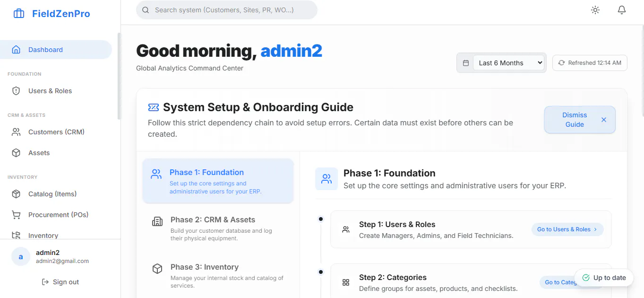Click the blue admin2 name in greeting
This screenshot has height=298, width=644.
(292, 51)
